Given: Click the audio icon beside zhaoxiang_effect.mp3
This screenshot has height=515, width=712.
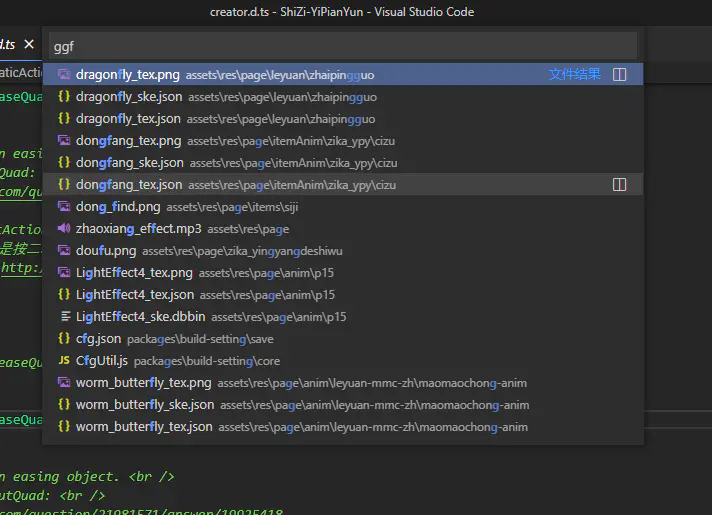Looking at the screenshot, I should (64, 229).
